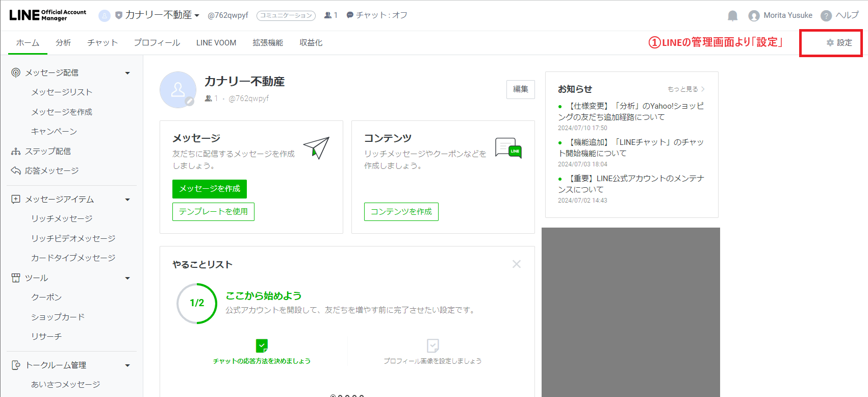Click ここから始めよう heading
868x397 pixels.
click(x=264, y=295)
